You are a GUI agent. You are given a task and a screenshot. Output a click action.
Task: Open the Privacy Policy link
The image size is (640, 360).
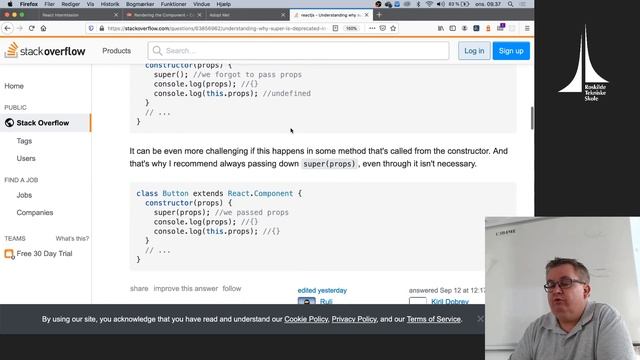click(354, 319)
